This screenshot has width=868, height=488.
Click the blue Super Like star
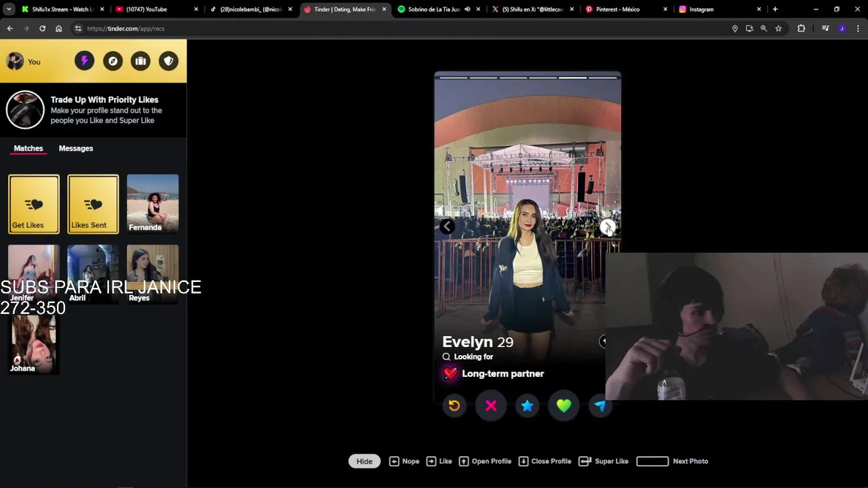coord(527,405)
